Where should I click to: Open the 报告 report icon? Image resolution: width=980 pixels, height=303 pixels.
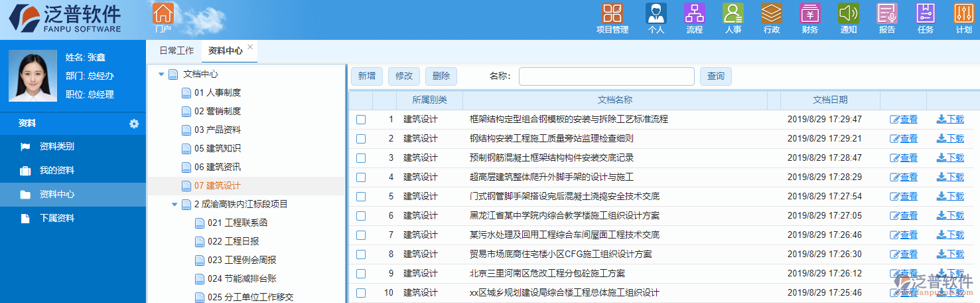pos(887,13)
